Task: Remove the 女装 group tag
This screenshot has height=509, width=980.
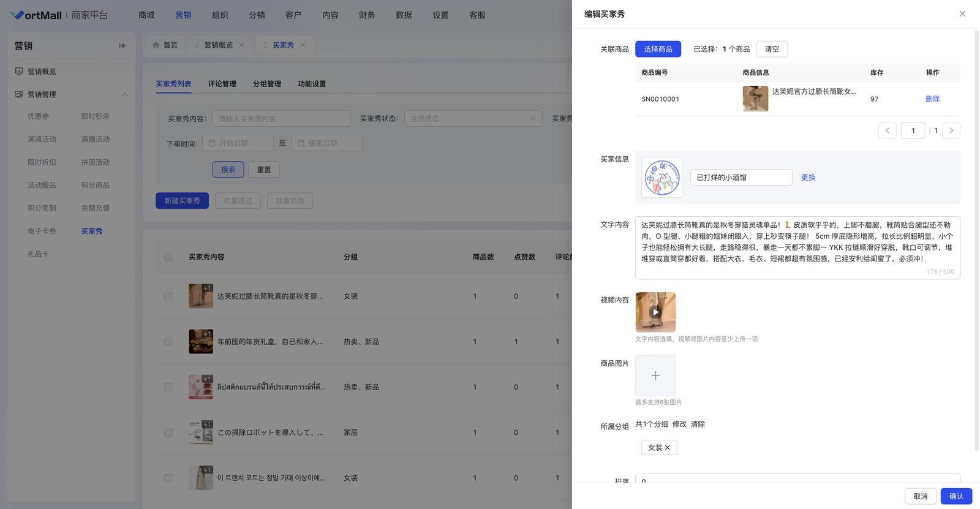Action: pos(668,448)
